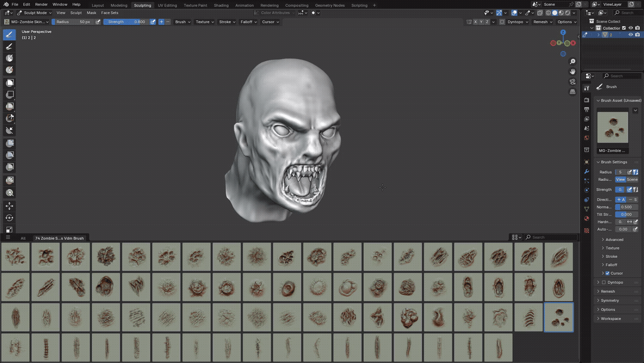Open the Modifiers wrench properties tab
The height and width of the screenshot is (363, 644).
point(587,171)
